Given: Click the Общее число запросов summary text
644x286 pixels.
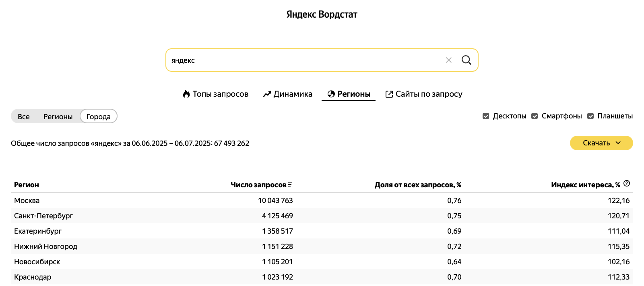Looking at the screenshot, I should pos(130,143).
